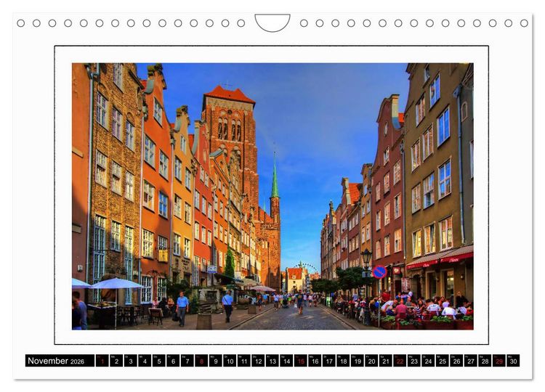Select the Gdańsk street photo
Viewport: 545px width, 392px height.
[x=272, y=196]
